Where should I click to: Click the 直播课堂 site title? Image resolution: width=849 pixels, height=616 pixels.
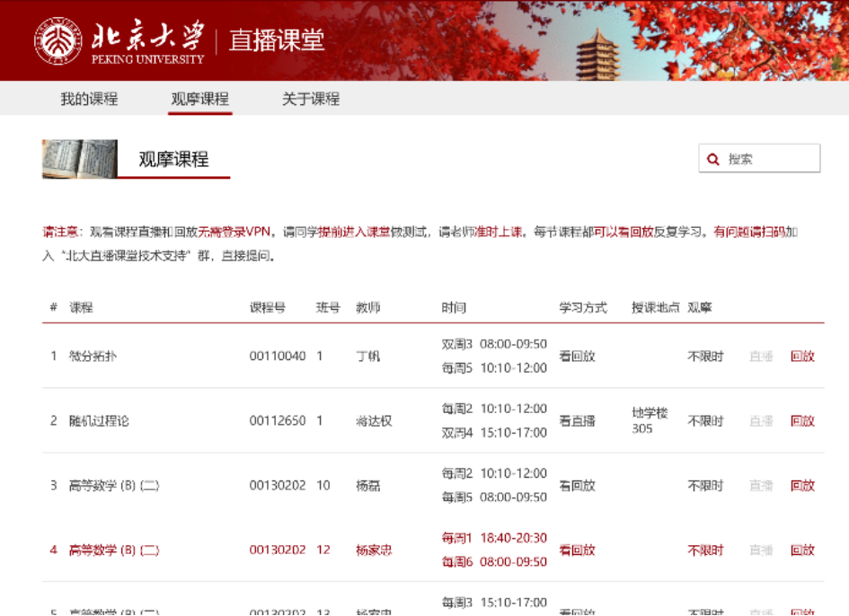(x=277, y=40)
